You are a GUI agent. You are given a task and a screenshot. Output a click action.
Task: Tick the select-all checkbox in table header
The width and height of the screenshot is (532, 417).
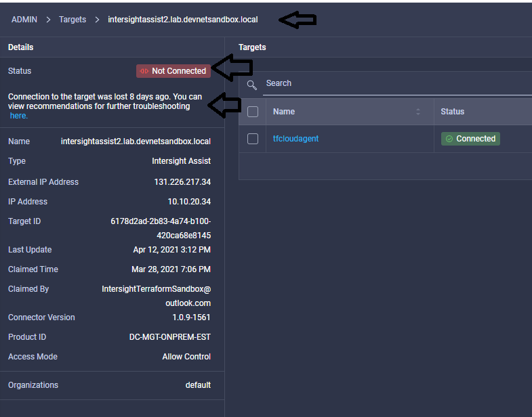pyautogui.click(x=253, y=112)
